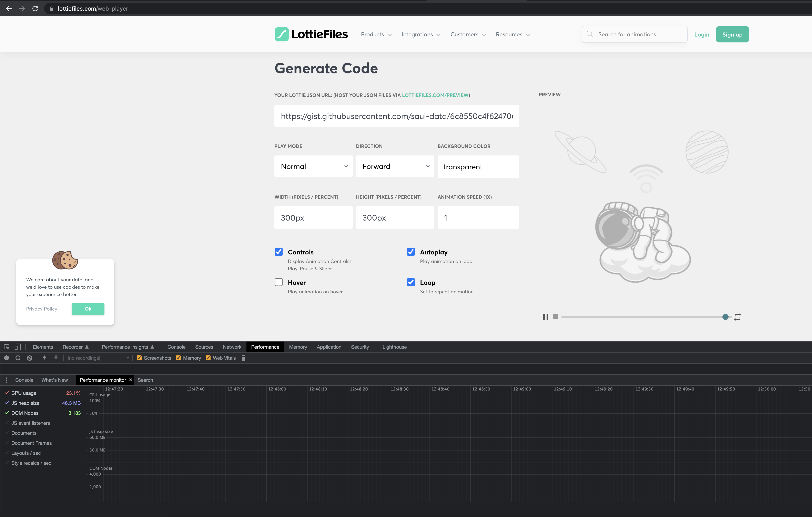Disable the Loop animation checkbox
Viewport: 812px width, 517px height.
[x=410, y=282]
